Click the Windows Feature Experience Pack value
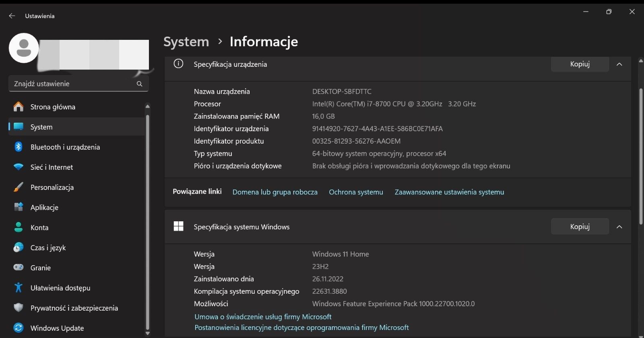This screenshot has height=338, width=644. [393, 304]
